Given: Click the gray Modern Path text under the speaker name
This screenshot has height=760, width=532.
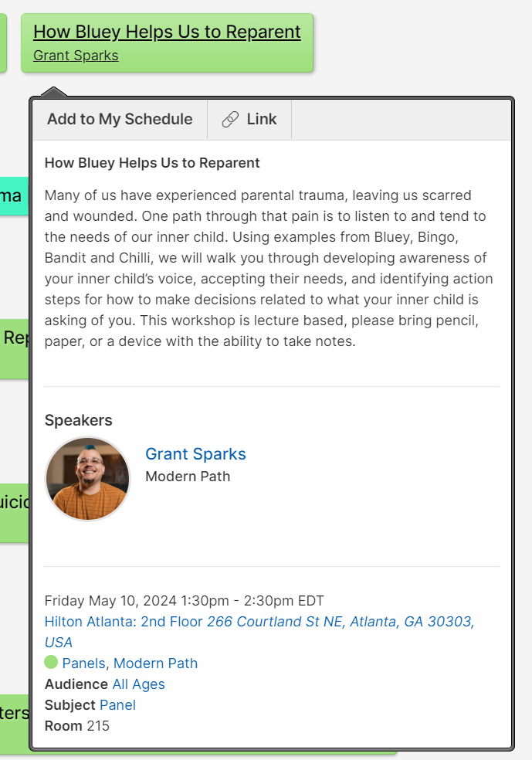Looking at the screenshot, I should pyautogui.click(x=188, y=476).
